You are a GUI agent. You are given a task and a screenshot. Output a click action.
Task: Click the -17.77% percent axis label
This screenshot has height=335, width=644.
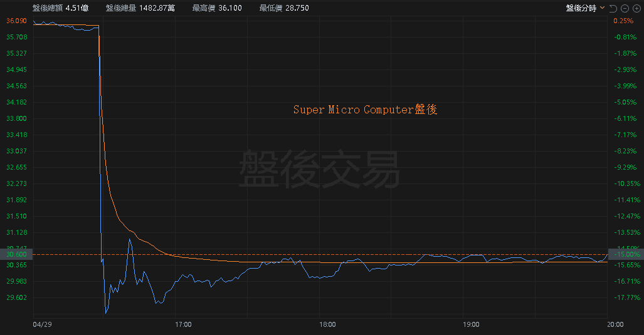coord(627,297)
